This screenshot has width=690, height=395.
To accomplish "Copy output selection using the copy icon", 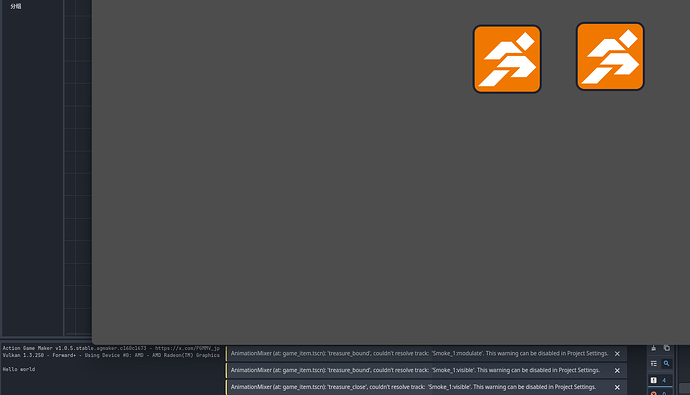I will [x=667, y=348].
